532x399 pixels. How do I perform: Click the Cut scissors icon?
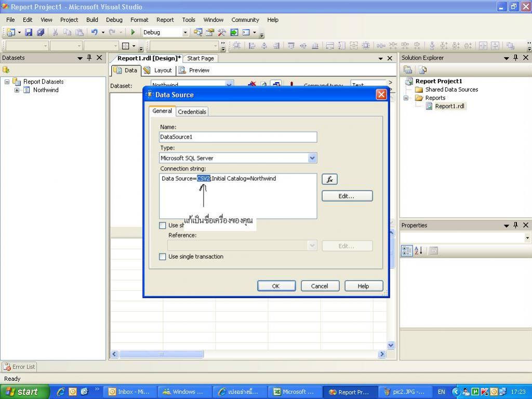tap(55, 32)
